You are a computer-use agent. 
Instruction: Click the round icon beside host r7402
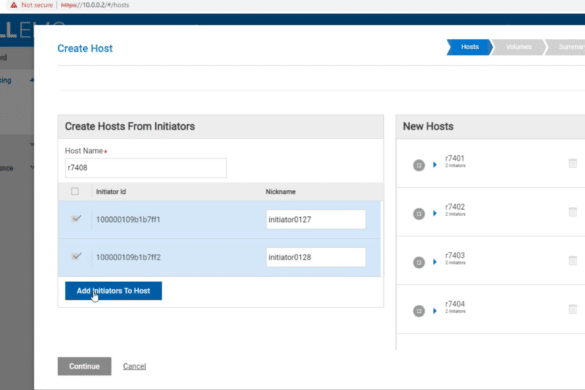tap(419, 213)
